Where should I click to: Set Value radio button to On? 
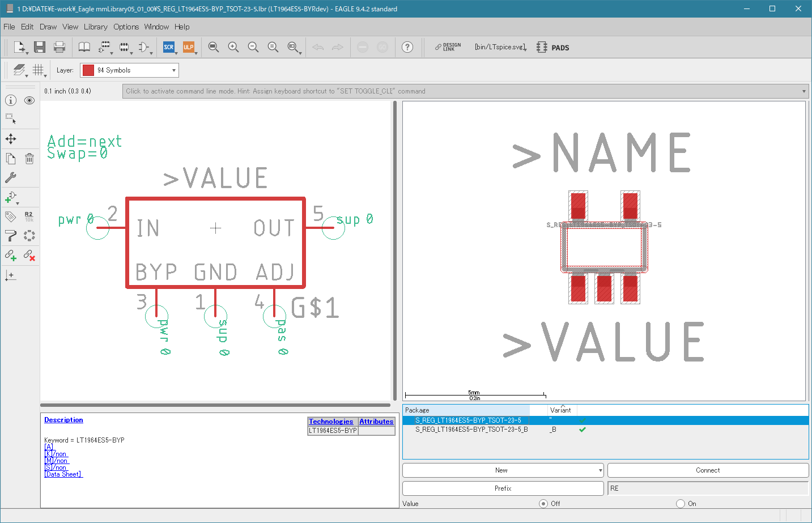click(x=681, y=504)
